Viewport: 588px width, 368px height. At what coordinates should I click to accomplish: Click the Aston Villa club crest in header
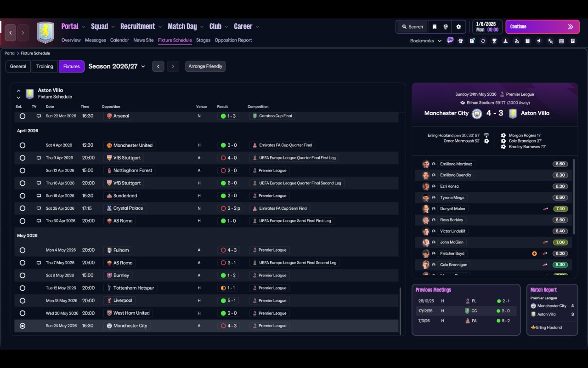[x=45, y=33]
